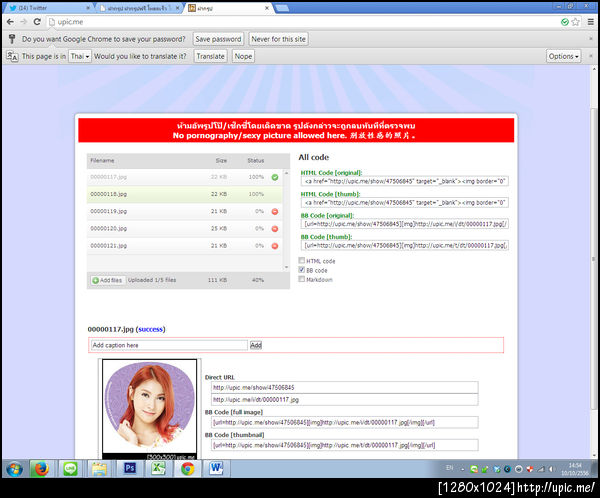
Task: Click the Translate button
Action: 210,56
